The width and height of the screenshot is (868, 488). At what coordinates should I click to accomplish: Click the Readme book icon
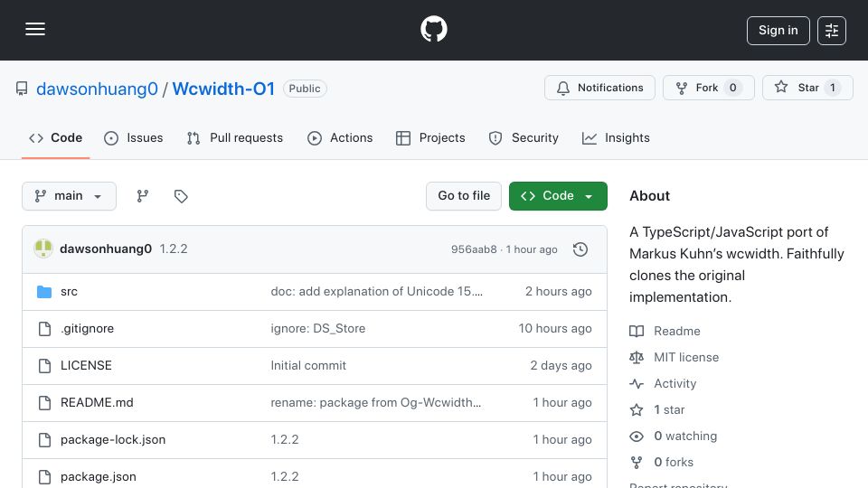coord(637,332)
